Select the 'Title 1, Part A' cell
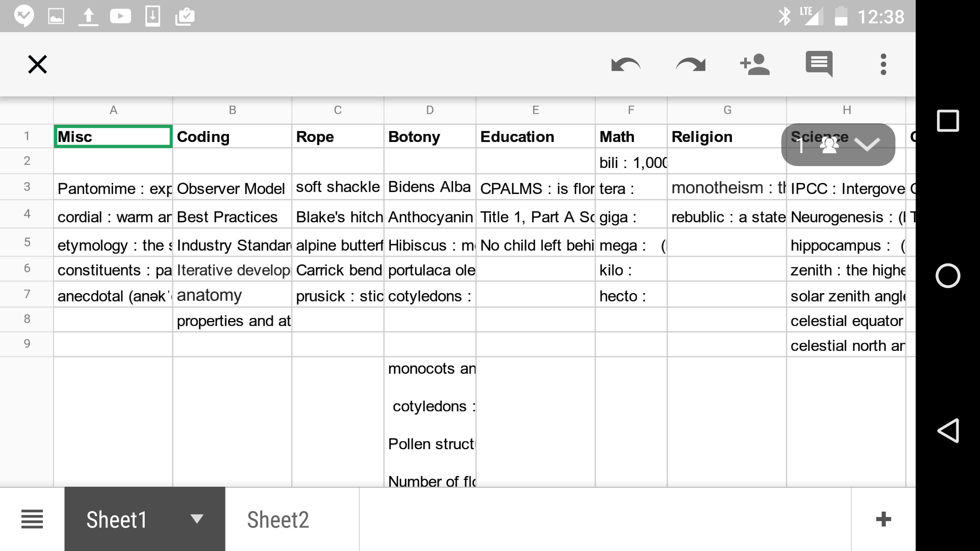This screenshot has width=980, height=551. [536, 215]
